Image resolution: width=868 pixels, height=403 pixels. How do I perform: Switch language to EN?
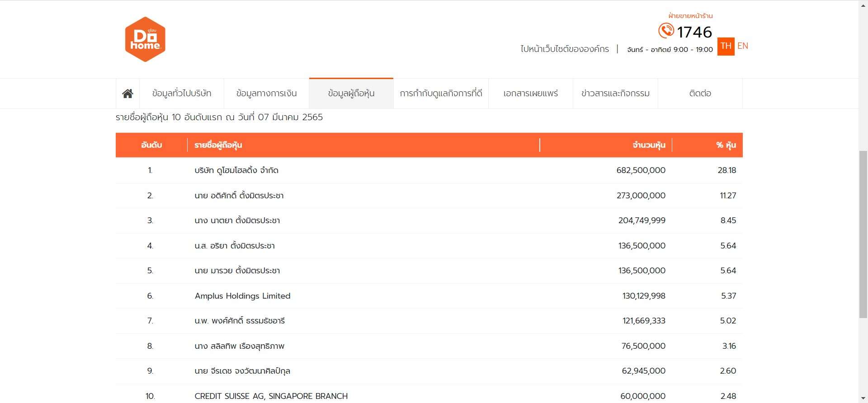(742, 46)
